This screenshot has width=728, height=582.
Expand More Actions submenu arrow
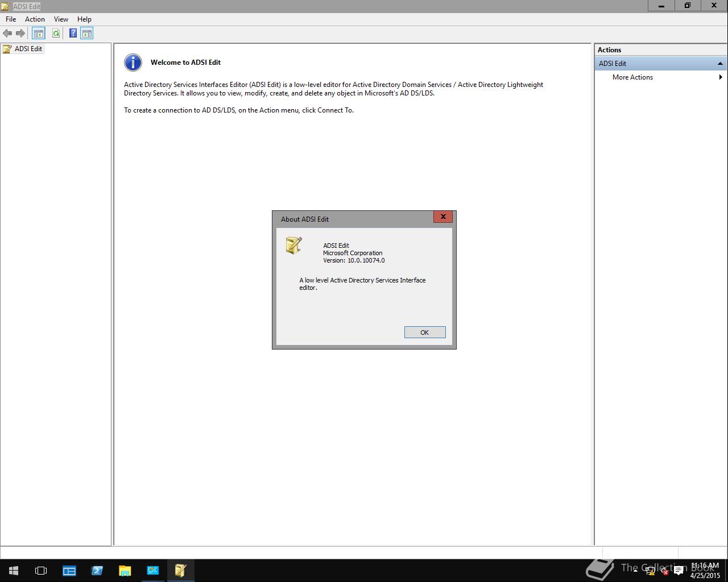click(721, 77)
